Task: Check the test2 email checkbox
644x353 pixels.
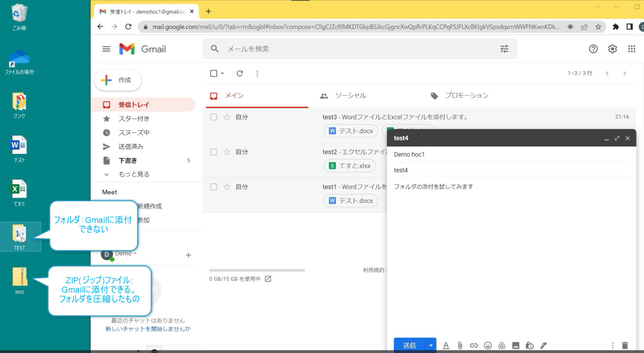Action: click(x=213, y=152)
